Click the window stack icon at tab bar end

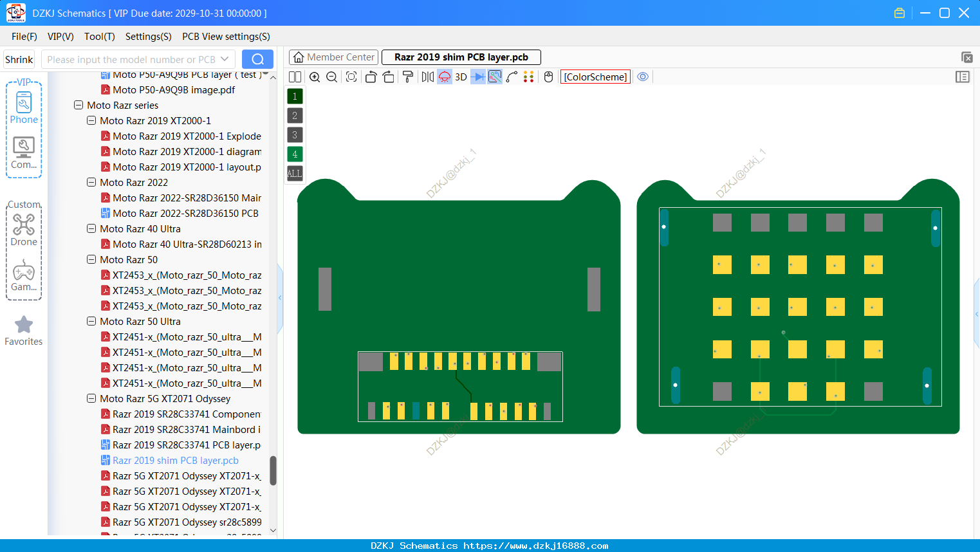coord(966,57)
